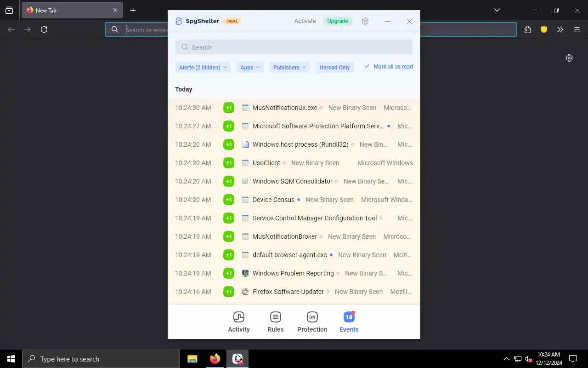Close the New Tab tab
The image size is (588, 368).
click(x=115, y=10)
